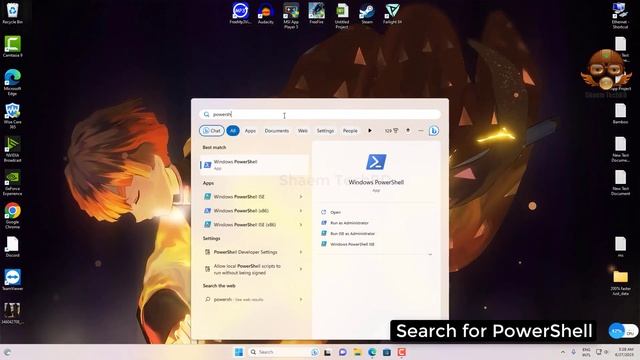
Task: Open Google Chrome desktop icon
Action: point(12,216)
